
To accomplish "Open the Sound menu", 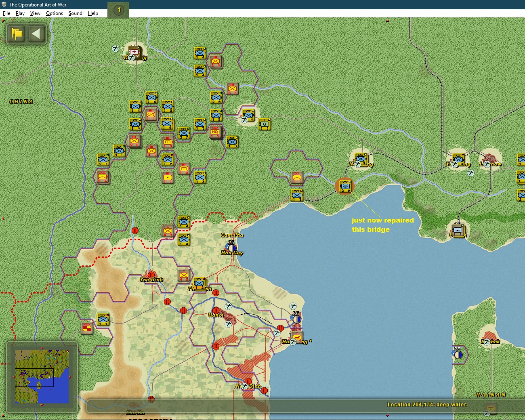I will [76, 13].
